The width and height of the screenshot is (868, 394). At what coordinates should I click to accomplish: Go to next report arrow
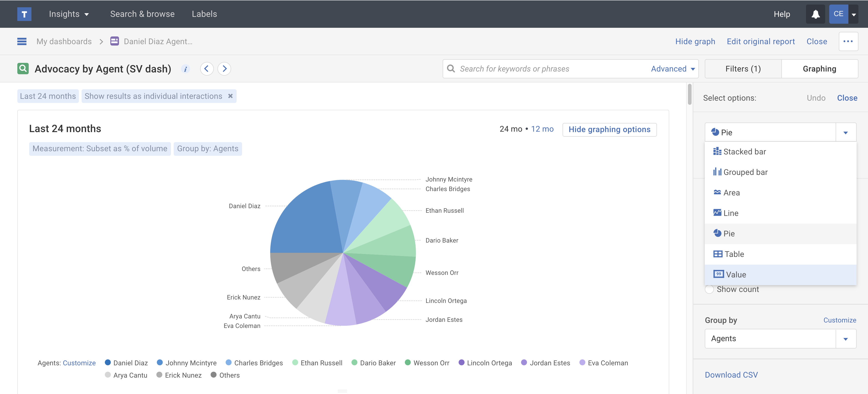225,69
